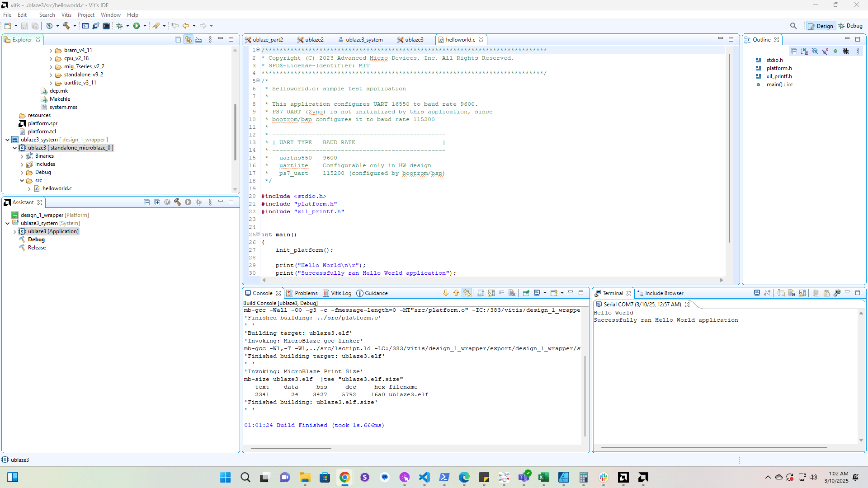
Task: Open the Run button dropdown arrow
Action: 145,26
